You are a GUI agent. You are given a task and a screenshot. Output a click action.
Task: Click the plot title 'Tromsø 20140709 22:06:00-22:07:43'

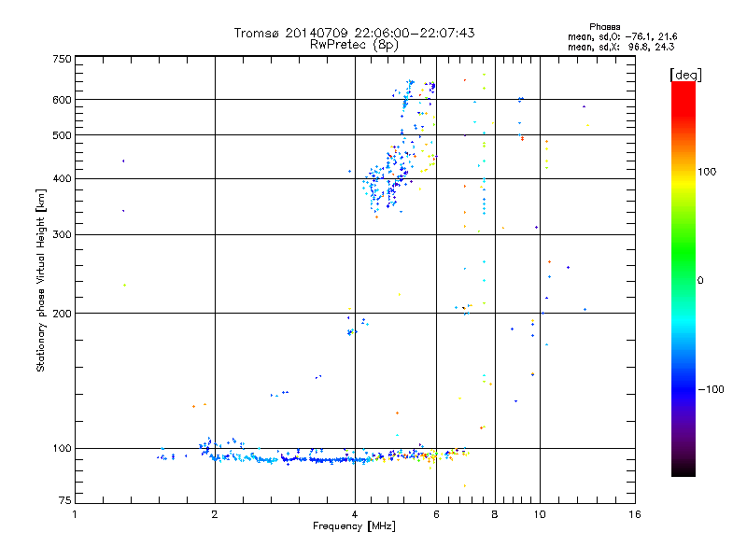click(354, 33)
